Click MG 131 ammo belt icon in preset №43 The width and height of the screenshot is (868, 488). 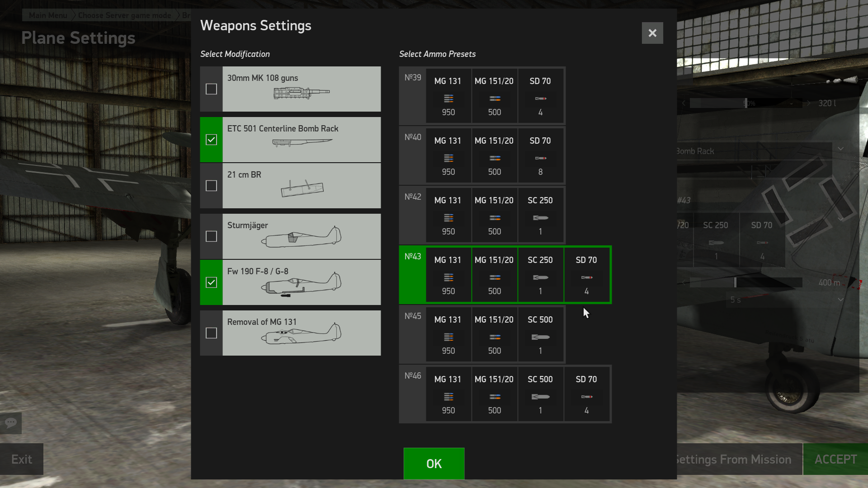pyautogui.click(x=448, y=277)
